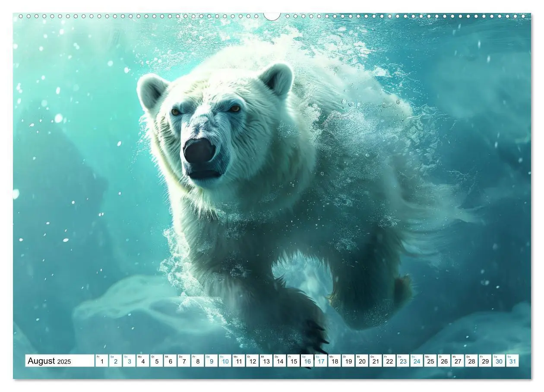Pick date cell 11

[239, 361]
